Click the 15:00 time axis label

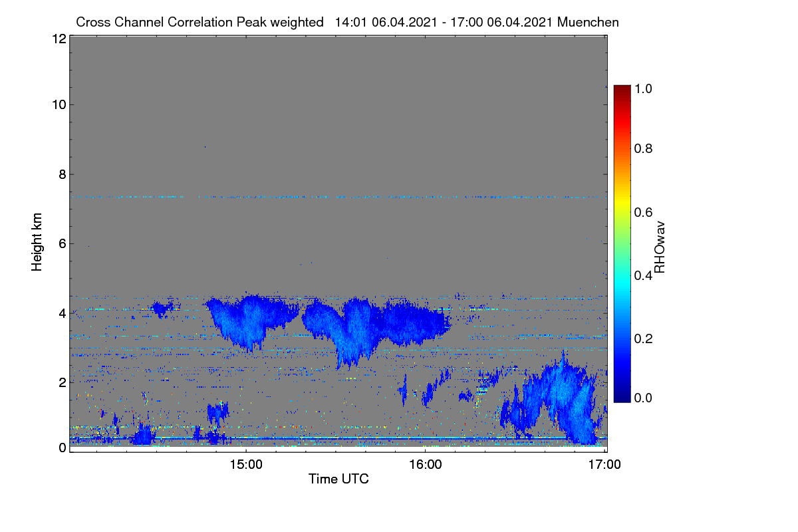click(x=245, y=465)
